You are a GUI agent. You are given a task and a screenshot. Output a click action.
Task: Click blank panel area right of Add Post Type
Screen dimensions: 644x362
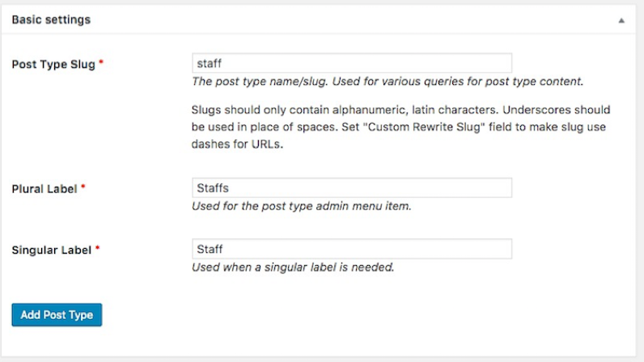[366, 315]
